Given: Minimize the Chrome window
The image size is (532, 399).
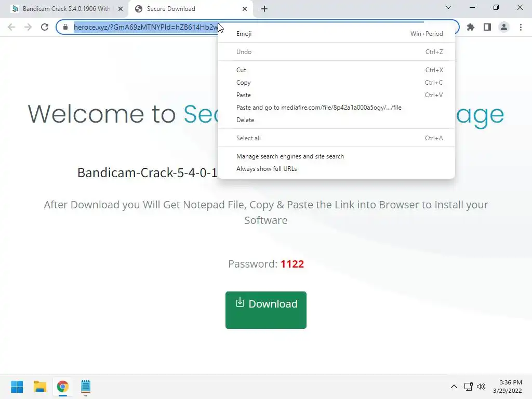Looking at the screenshot, I should (x=472, y=7).
